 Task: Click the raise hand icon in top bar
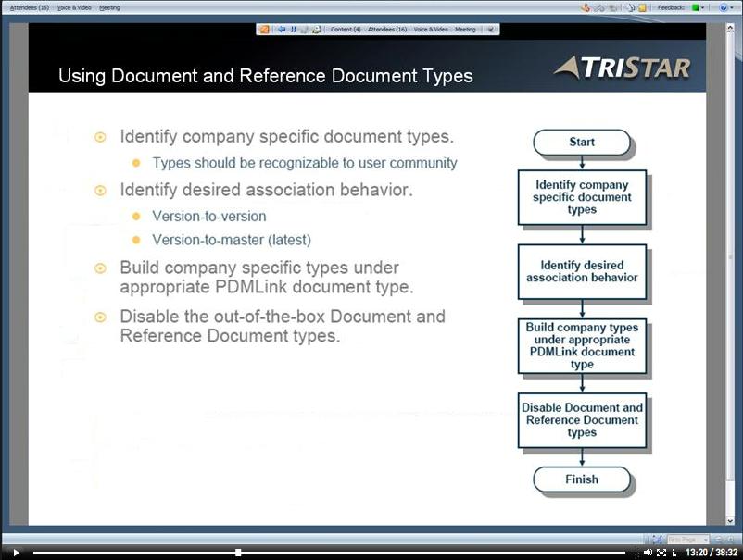coord(586,7)
